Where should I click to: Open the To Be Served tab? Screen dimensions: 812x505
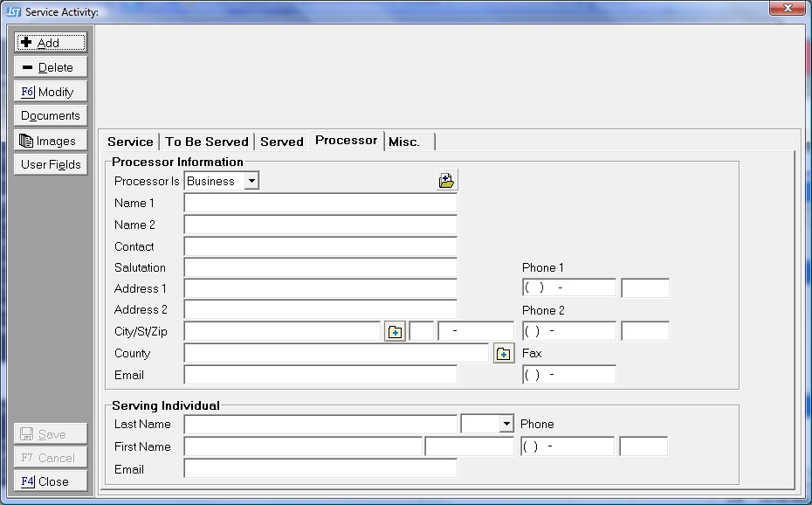207,142
